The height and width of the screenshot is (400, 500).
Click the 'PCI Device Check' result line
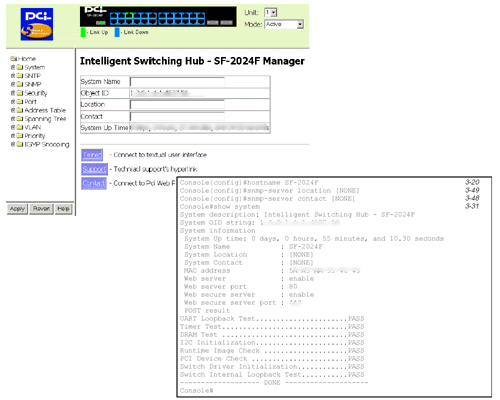[x=272, y=359]
